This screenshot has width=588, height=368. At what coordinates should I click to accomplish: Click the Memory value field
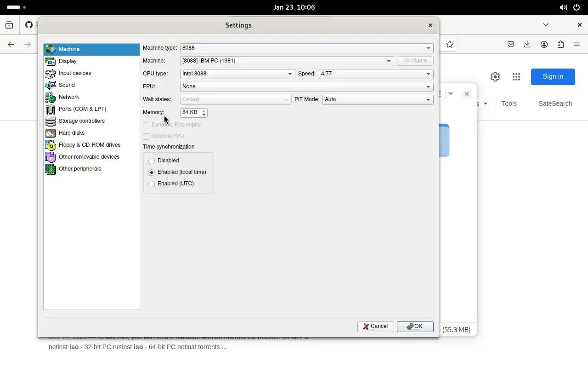[x=190, y=112]
